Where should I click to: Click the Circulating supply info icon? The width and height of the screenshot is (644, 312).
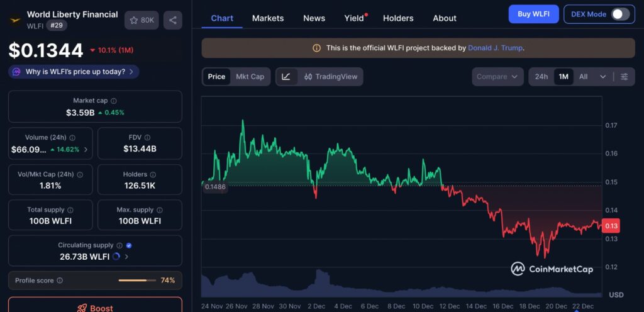119,245
